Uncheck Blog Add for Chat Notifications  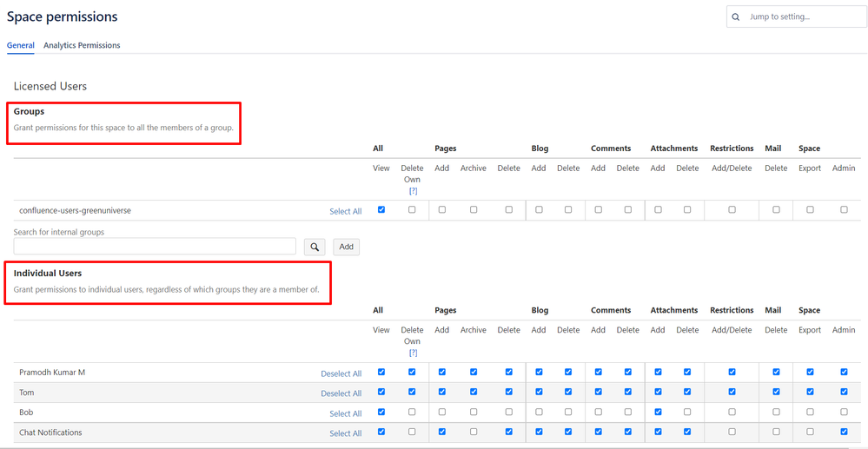pyautogui.click(x=539, y=432)
